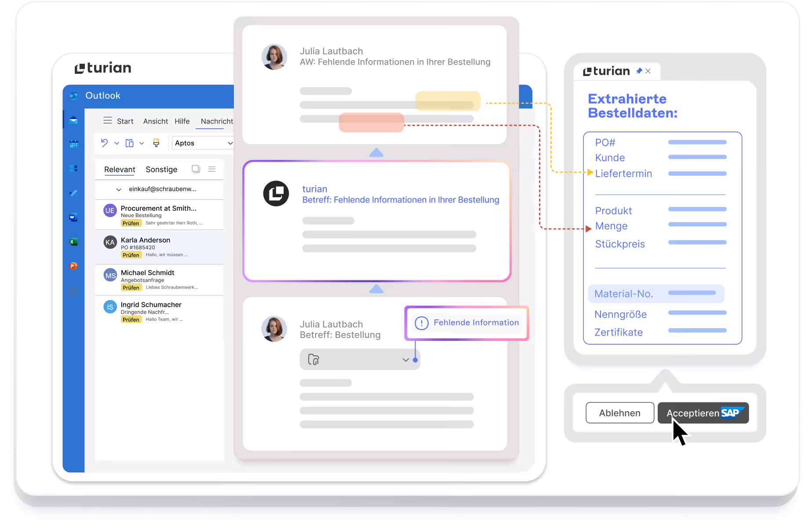The image size is (812, 532).
Task: Pin the turian side panel
Action: tap(639, 71)
